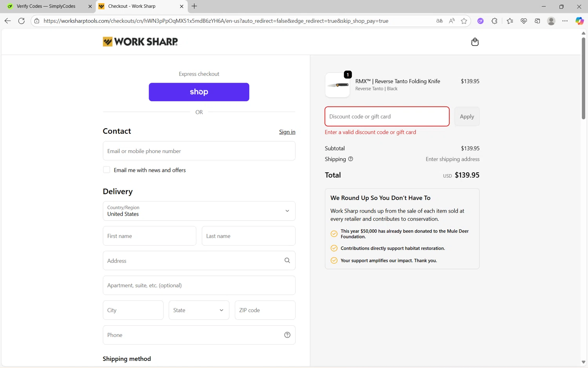The height and width of the screenshot is (368, 588).
Task: Click the Subtotal $139.95 value
Action: [470, 148]
